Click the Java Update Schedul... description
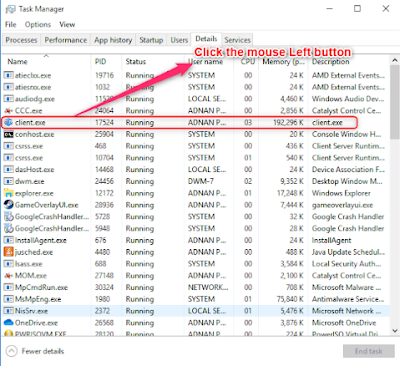 click(348, 252)
